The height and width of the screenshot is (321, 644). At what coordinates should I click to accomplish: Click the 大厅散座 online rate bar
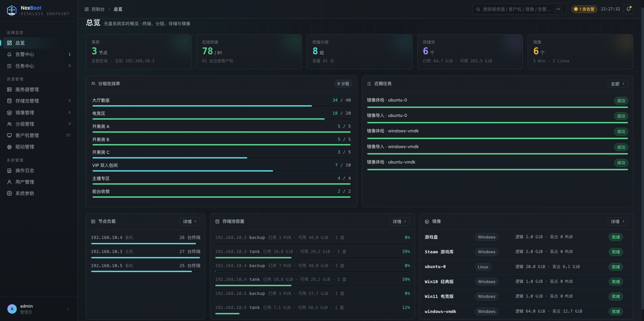coord(221,106)
